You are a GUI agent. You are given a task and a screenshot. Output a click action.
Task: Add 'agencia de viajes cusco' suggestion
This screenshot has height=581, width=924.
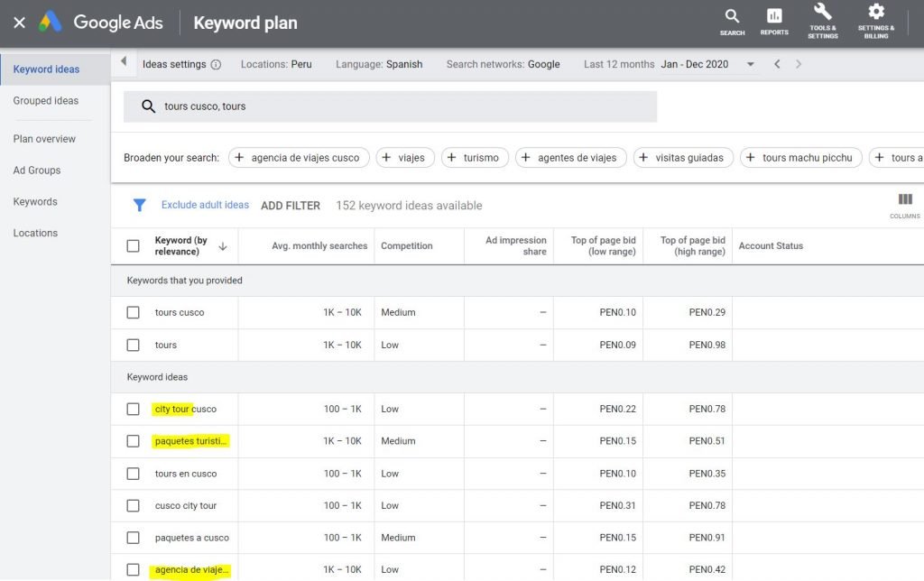[x=299, y=158]
